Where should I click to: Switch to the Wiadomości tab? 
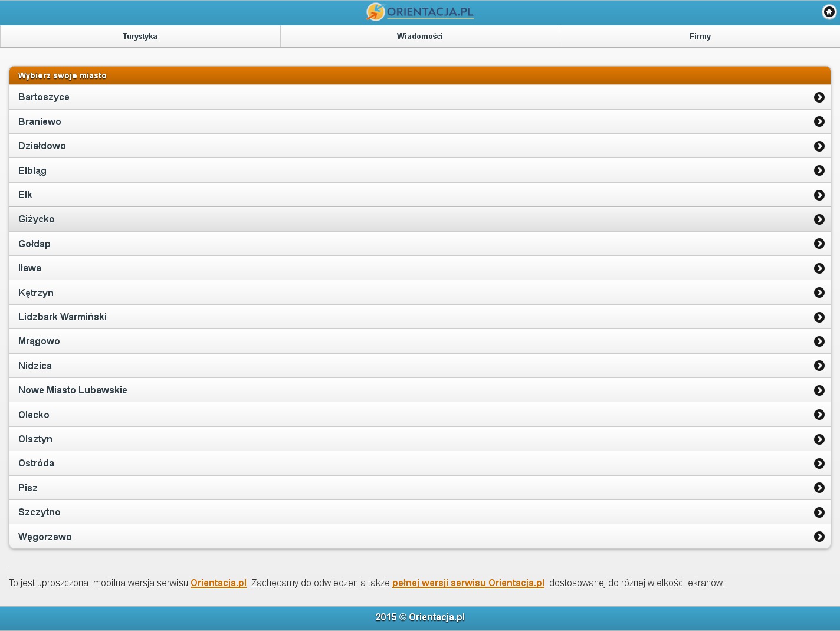[419, 36]
